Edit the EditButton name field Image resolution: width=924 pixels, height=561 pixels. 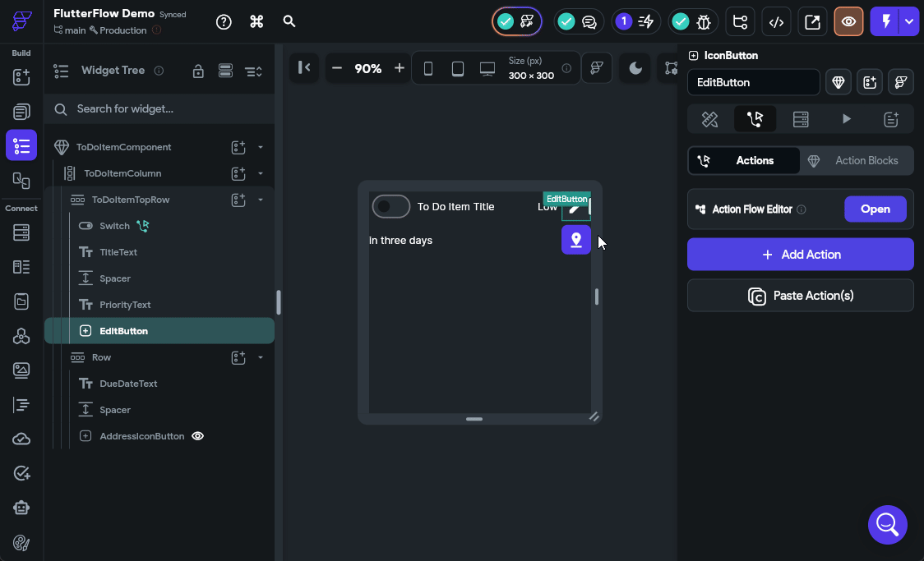coord(754,82)
